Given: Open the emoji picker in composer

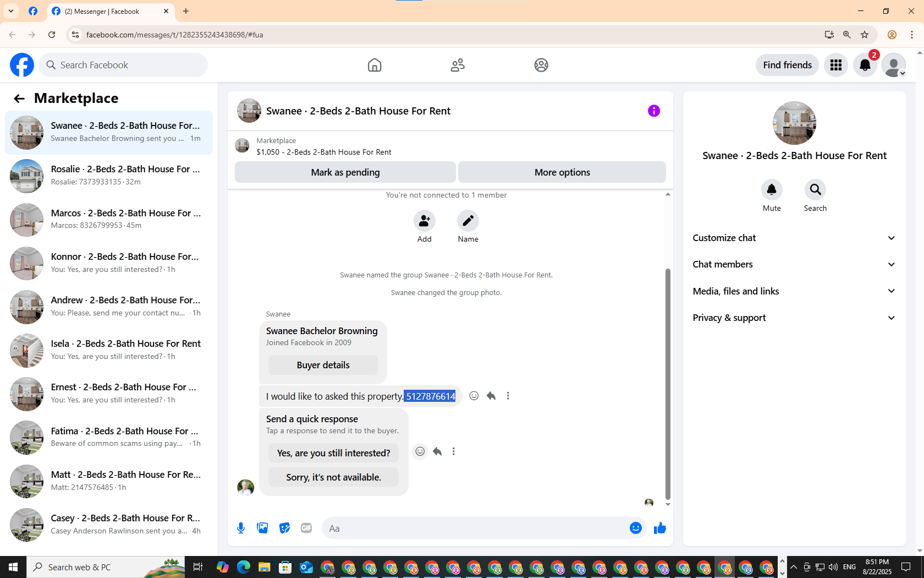Looking at the screenshot, I should pyautogui.click(x=636, y=528).
